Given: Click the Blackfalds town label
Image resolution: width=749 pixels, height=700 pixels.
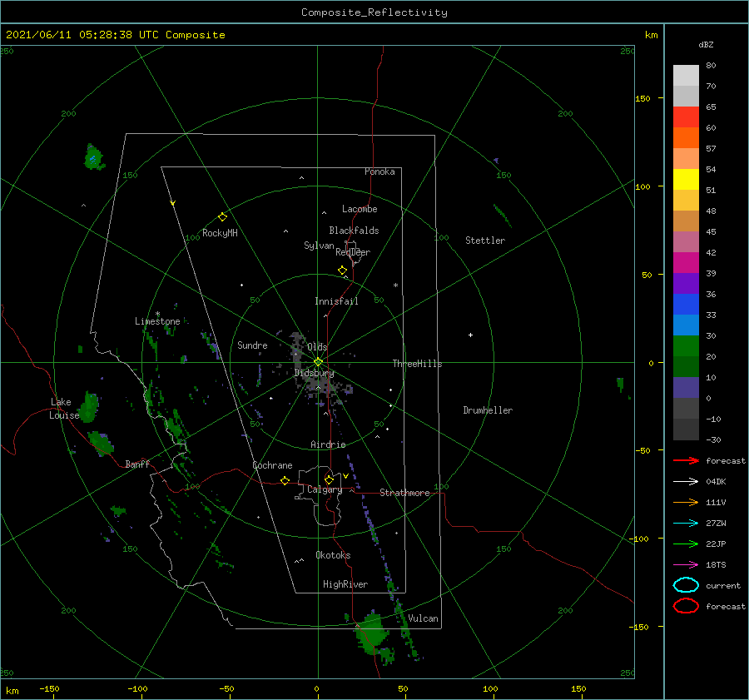Looking at the screenshot, I should tap(354, 231).
